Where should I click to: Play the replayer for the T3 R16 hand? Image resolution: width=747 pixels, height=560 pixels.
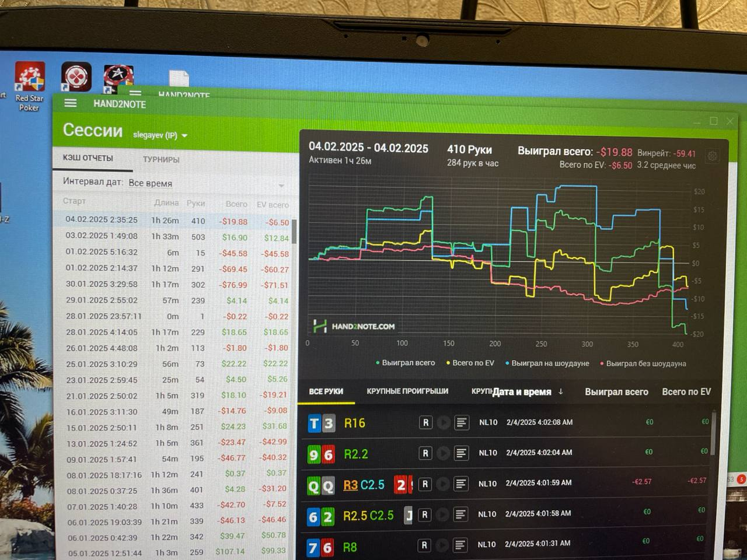tap(444, 422)
